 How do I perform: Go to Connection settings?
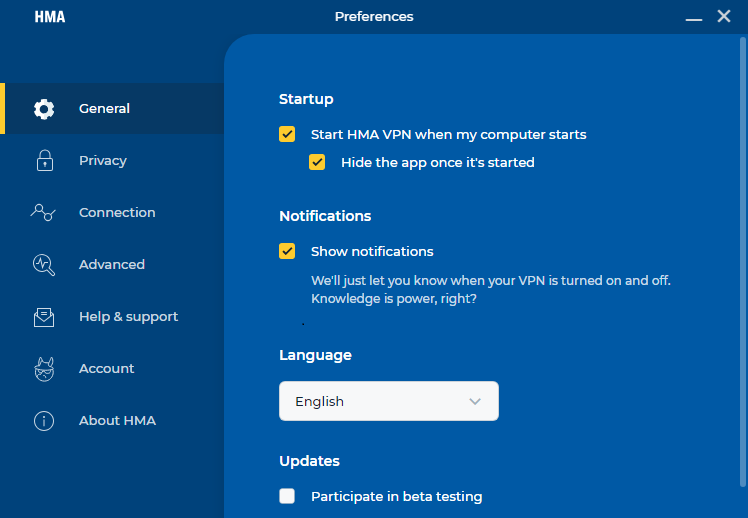pos(112,212)
